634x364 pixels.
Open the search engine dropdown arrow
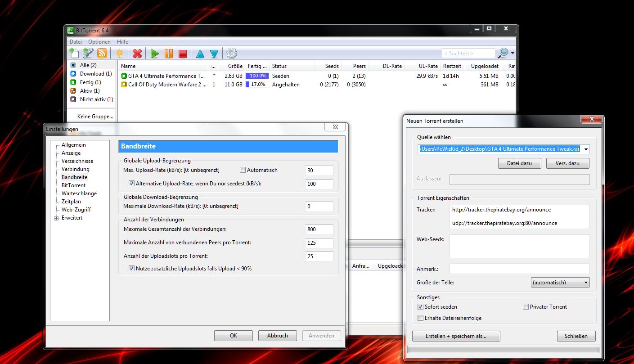click(513, 54)
